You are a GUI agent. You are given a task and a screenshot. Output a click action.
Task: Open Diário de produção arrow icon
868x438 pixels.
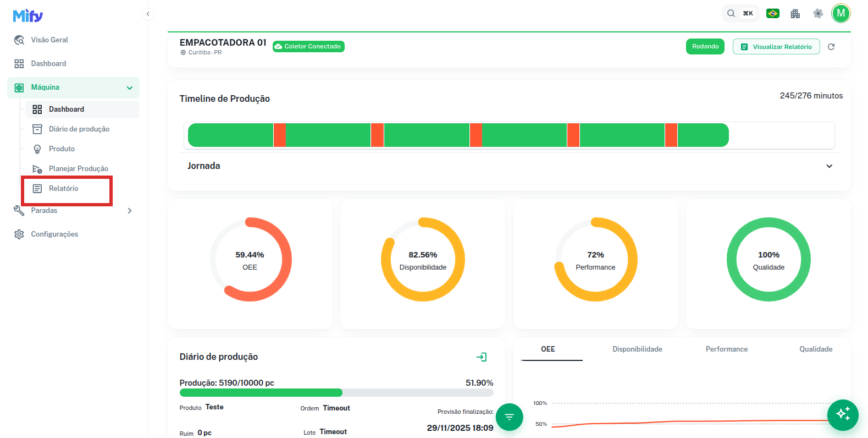point(481,357)
